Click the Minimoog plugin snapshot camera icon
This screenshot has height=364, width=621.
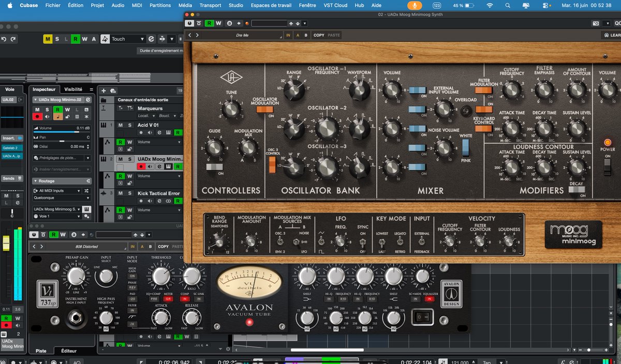pos(596,23)
